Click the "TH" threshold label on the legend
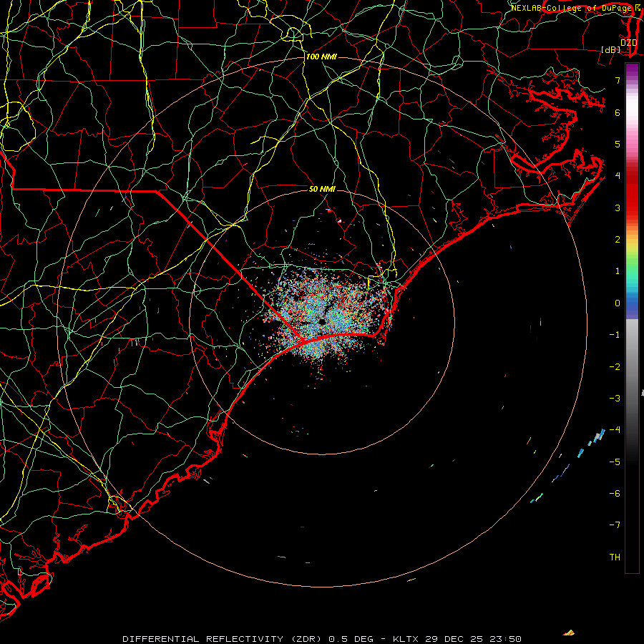This screenshot has height=644, width=644. tap(615, 557)
